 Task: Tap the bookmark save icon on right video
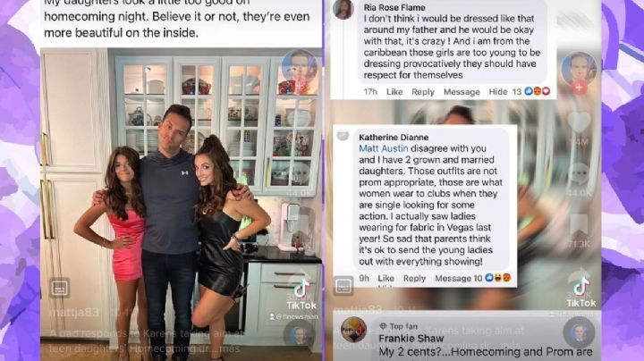579,226
